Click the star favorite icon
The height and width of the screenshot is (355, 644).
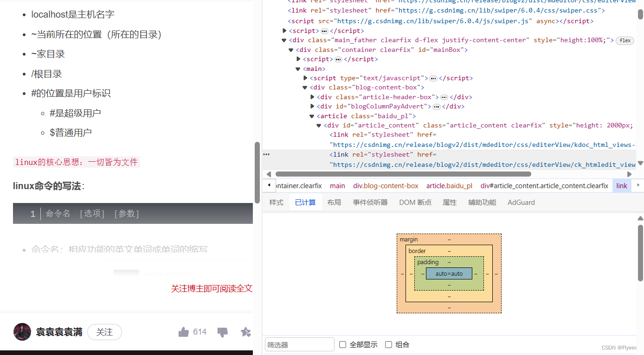[x=246, y=332]
